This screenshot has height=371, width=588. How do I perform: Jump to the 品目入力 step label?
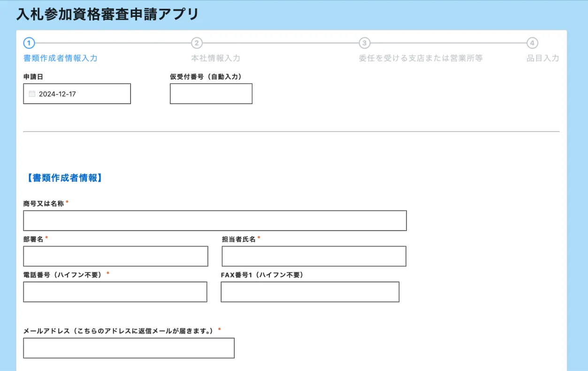[x=543, y=58]
